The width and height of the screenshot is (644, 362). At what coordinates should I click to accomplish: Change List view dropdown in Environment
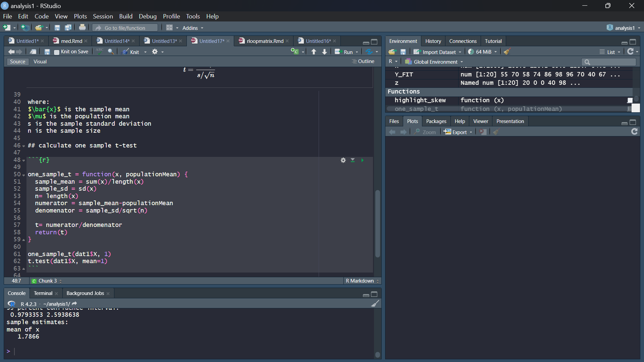(x=610, y=52)
